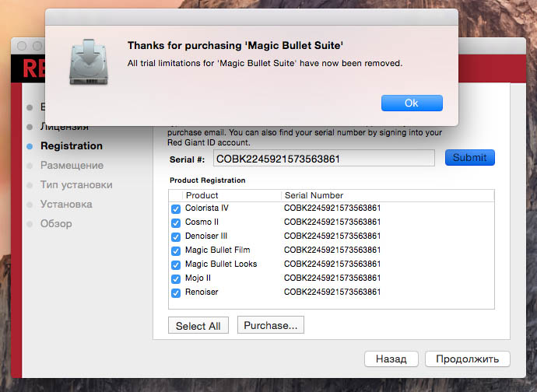The image size is (537, 392).
Task: Uncheck the Cosmo II checkbox
Action: [x=176, y=223]
